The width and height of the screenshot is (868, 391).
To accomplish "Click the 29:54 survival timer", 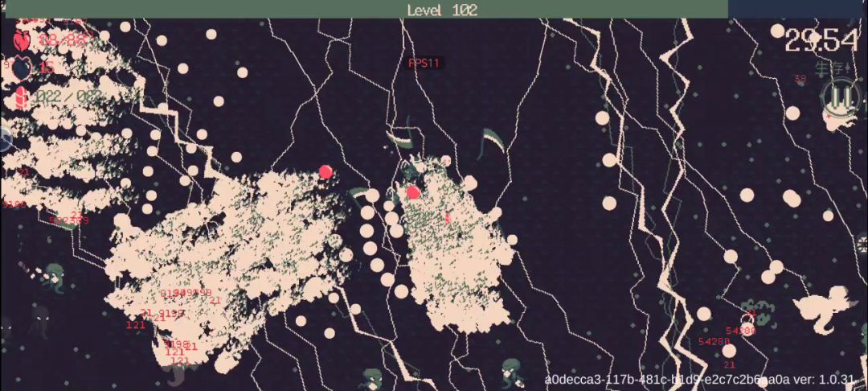I will pos(821,40).
